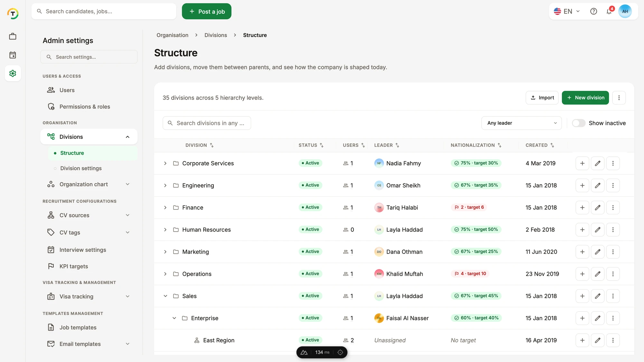Expand the Corporate Services division row
The height and width of the screenshot is (362, 644).
tap(165, 163)
